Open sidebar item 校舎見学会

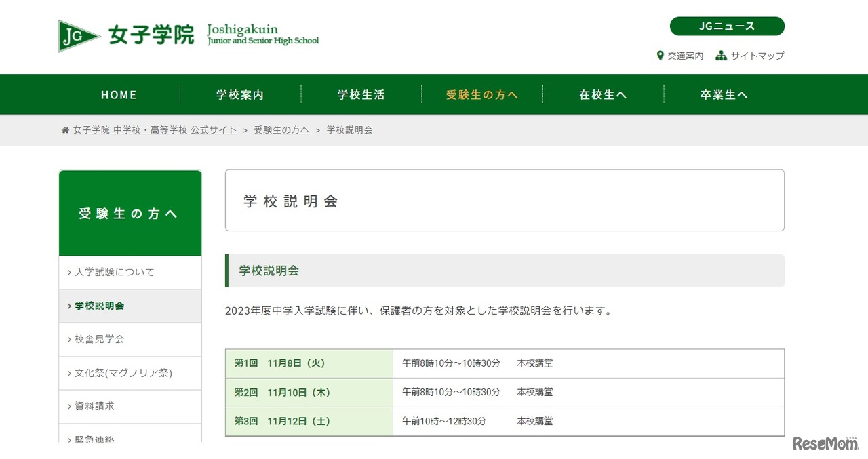coord(130,339)
